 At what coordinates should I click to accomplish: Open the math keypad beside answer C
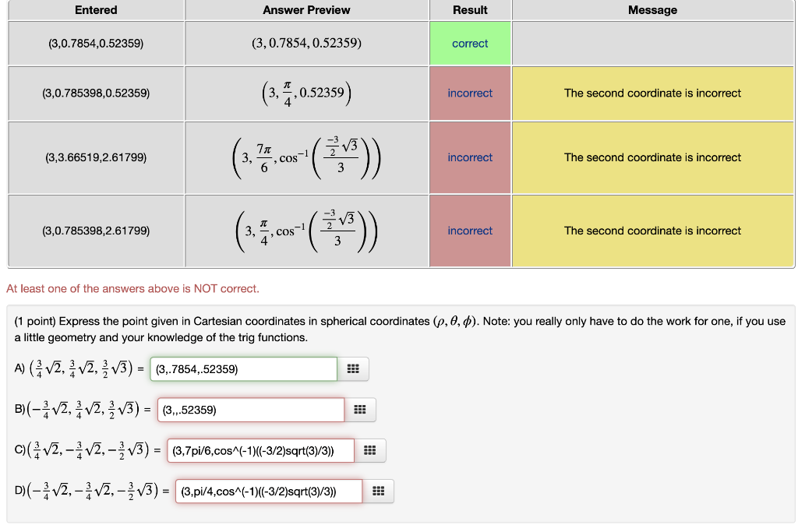coord(370,450)
